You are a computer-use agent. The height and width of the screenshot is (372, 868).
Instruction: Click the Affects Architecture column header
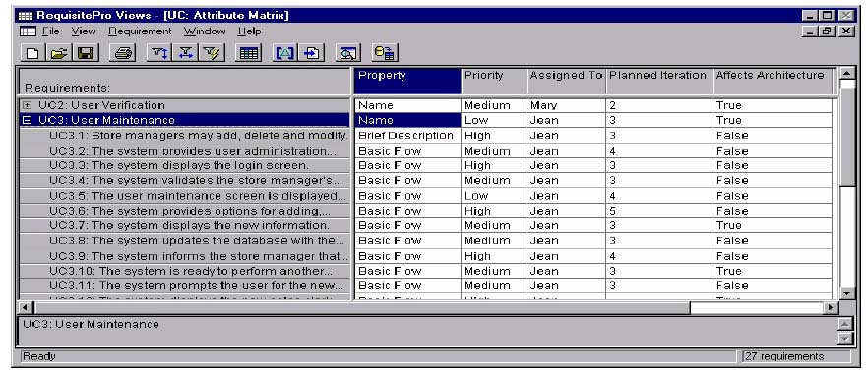[x=773, y=82]
